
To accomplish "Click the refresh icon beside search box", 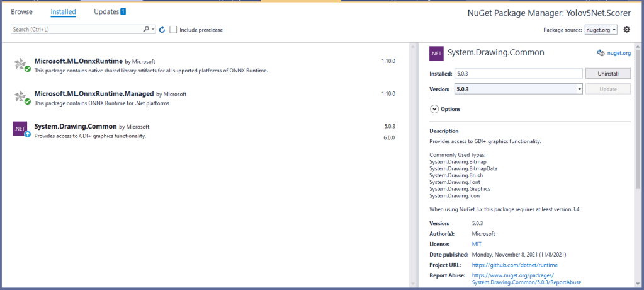I will [162, 30].
